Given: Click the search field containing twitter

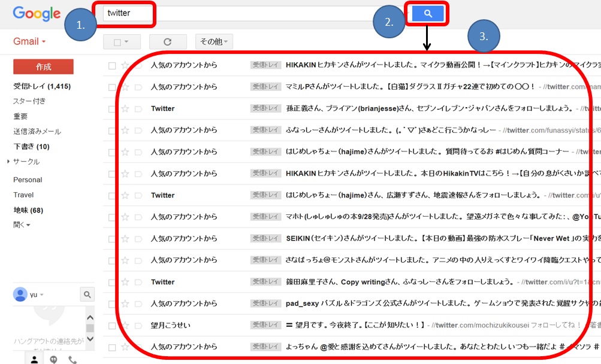Looking at the screenshot, I should click(180, 13).
